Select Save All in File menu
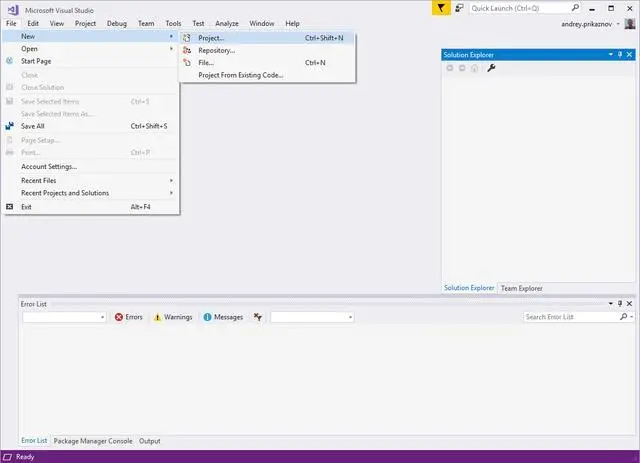 point(33,126)
